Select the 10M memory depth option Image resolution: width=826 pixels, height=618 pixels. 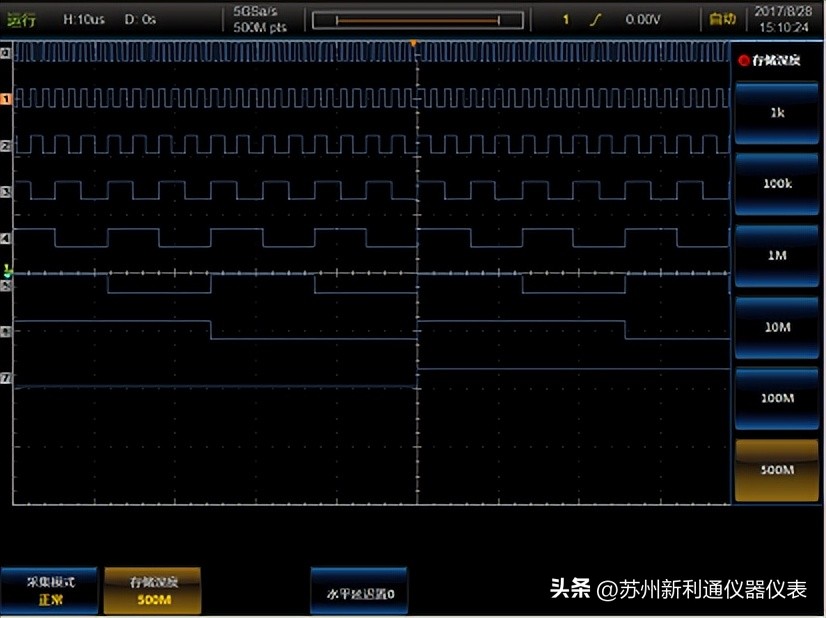pos(778,326)
